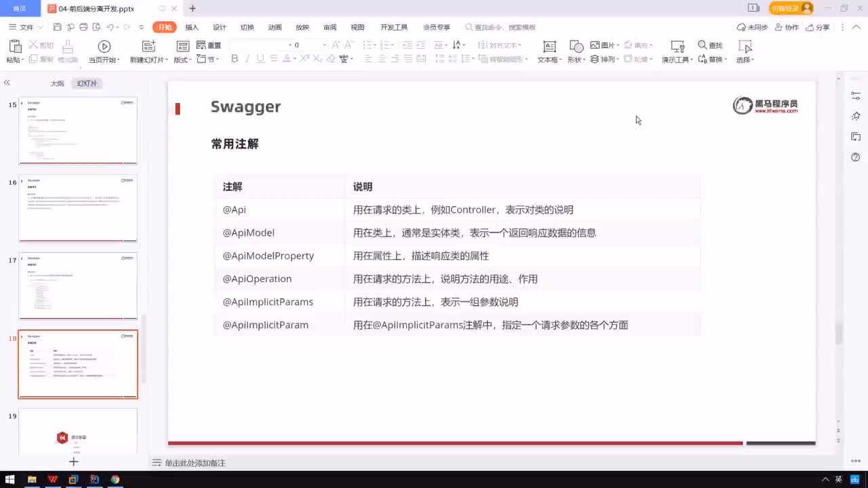Toggle Italic formatting

[248, 59]
